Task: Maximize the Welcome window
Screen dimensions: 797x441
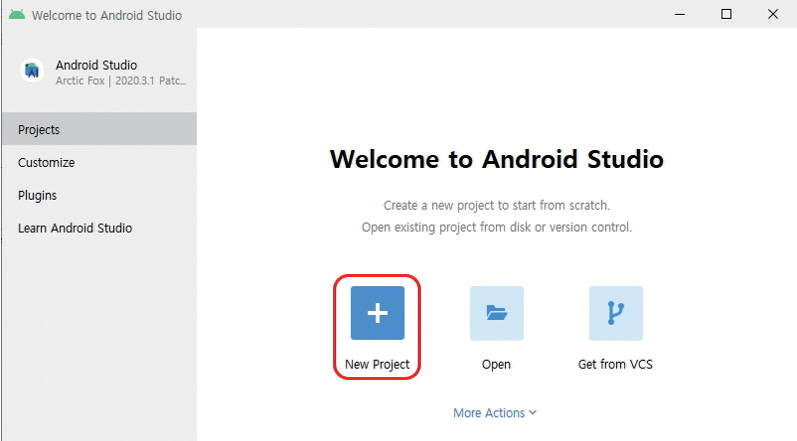Action: 726,14
